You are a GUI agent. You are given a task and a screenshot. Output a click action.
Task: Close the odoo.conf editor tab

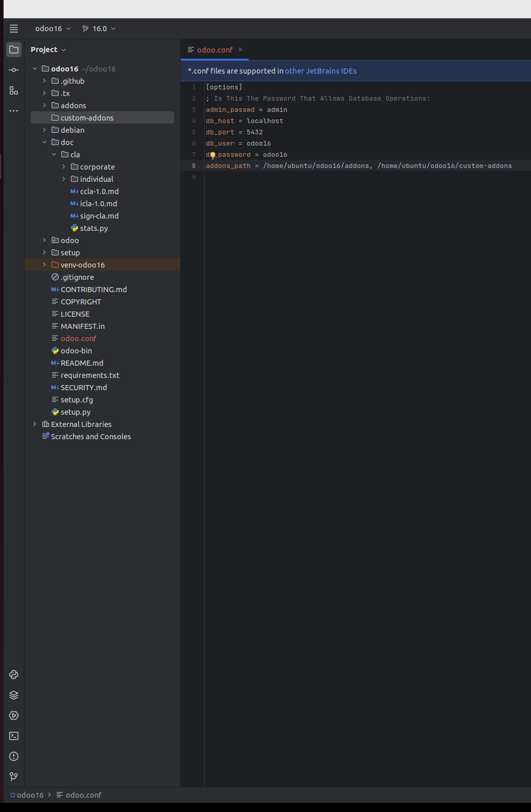(x=240, y=50)
